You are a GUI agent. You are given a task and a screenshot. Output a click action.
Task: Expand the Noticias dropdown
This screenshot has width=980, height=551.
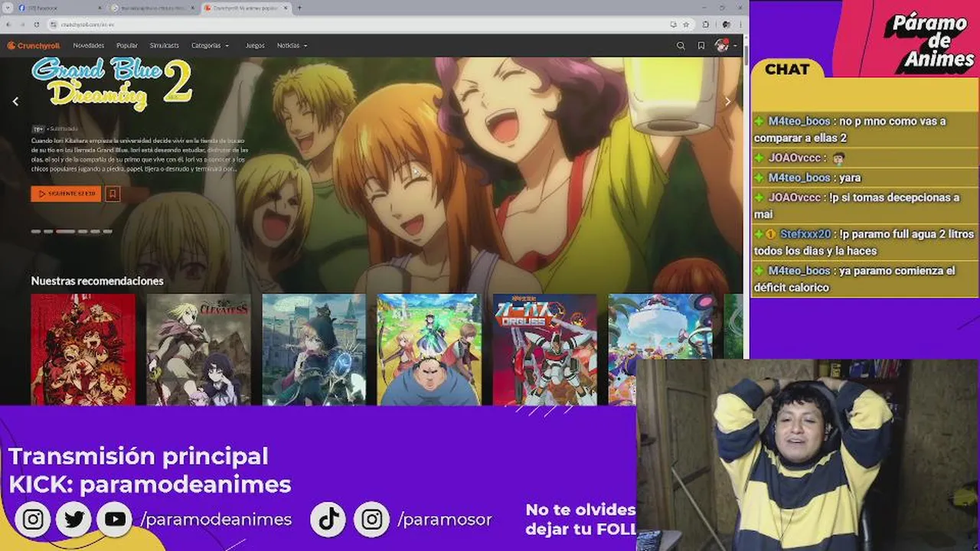292,46
